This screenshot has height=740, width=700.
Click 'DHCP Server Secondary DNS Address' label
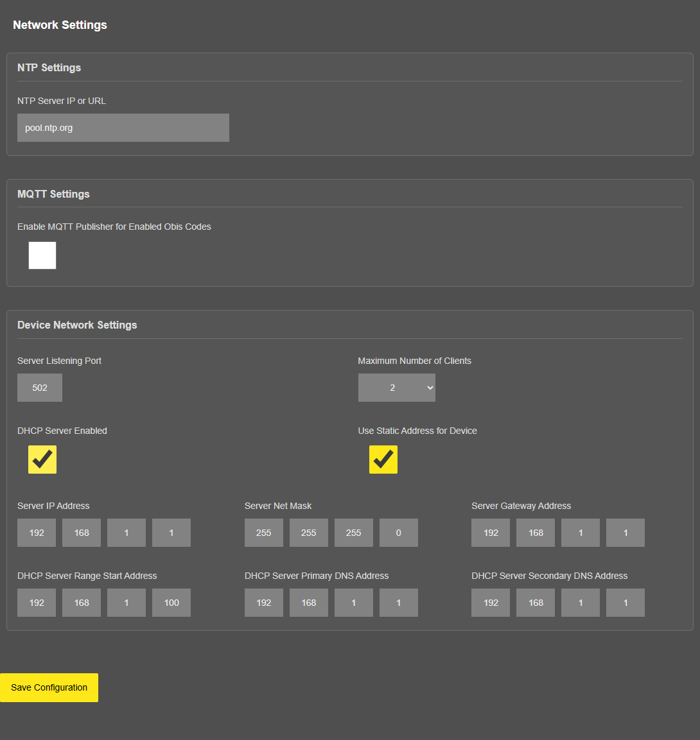(x=549, y=576)
